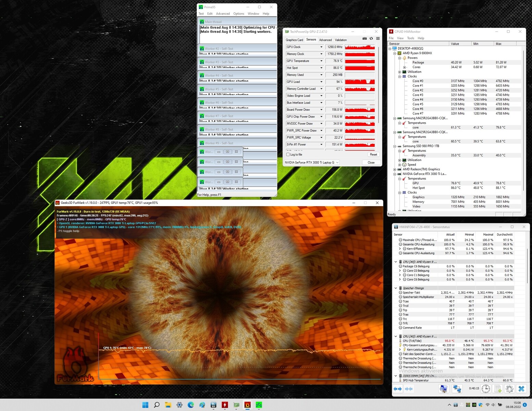Switch to the Advanced tab in GPU-Z

[326, 40]
